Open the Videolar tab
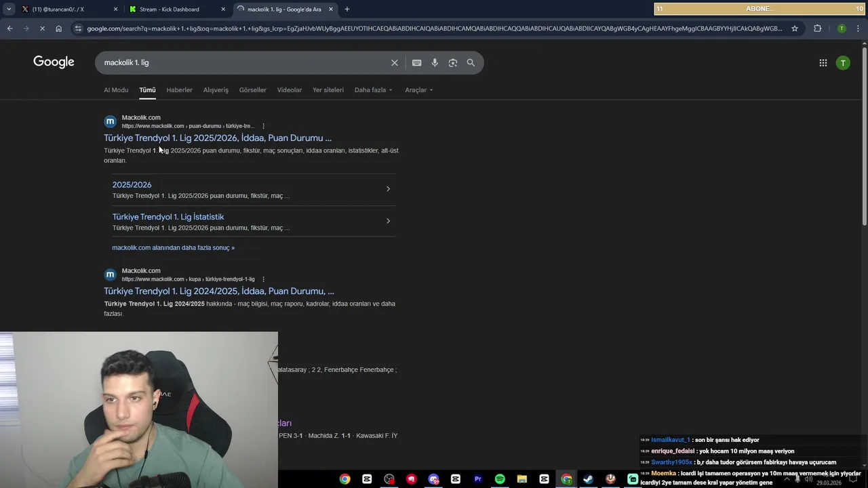 [x=290, y=90]
